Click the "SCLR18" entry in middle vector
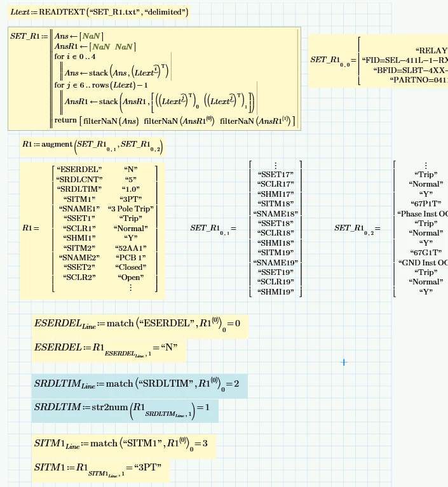 click(275, 233)
